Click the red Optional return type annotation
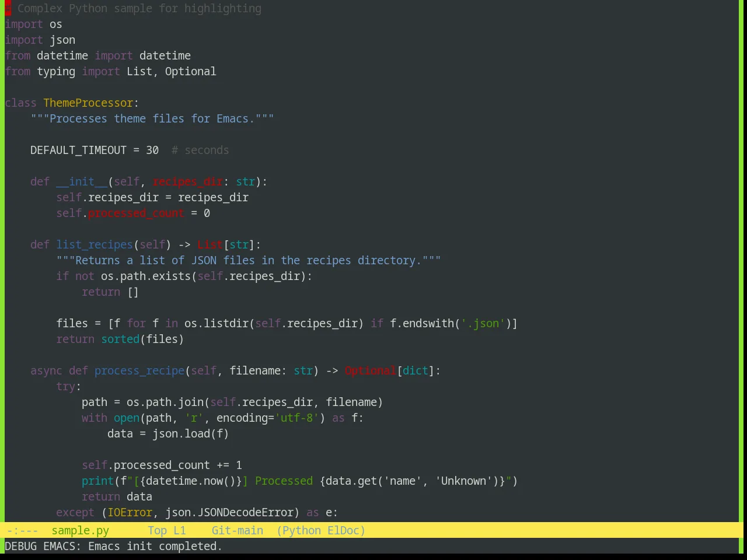This screenshot has width=747, height=560. point(370,370)
